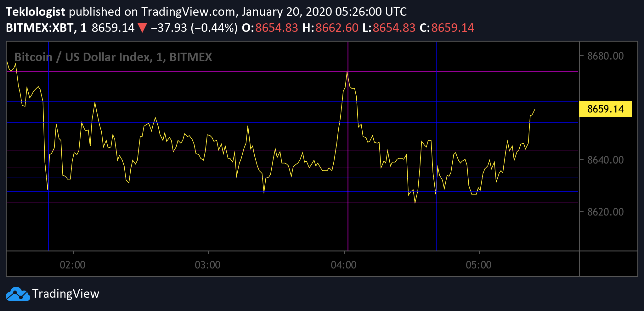This screenshot has height=311, width=644.
Task: Click the TradingView cloud logo icon
Action: tap(18, 294)
